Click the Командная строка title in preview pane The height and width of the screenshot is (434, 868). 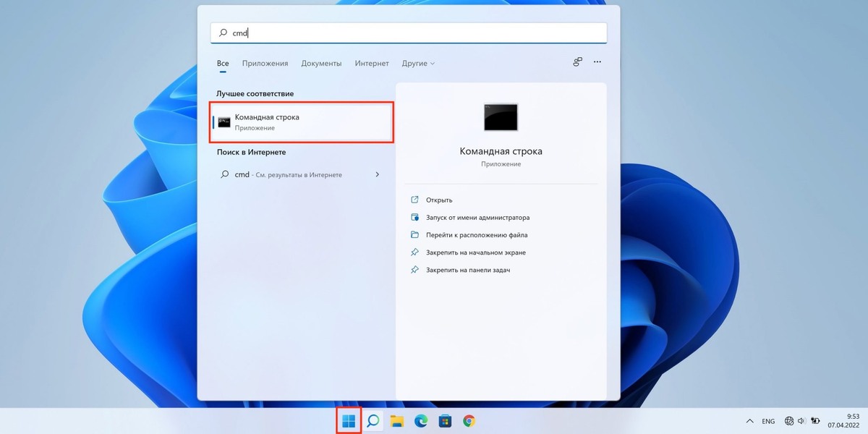(501, 151)
